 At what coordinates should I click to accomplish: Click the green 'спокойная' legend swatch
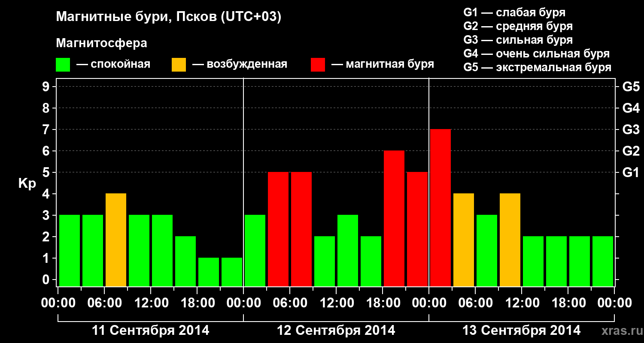click(63, 65)
